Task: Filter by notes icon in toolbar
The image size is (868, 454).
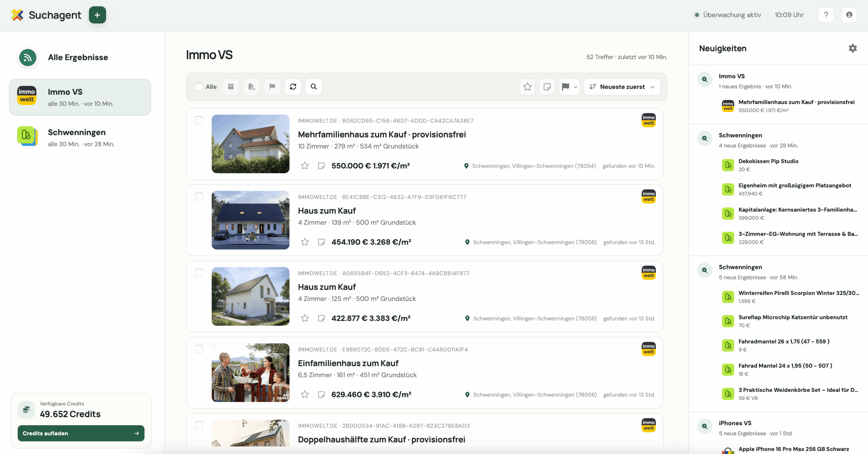Action: click(547, 87)
